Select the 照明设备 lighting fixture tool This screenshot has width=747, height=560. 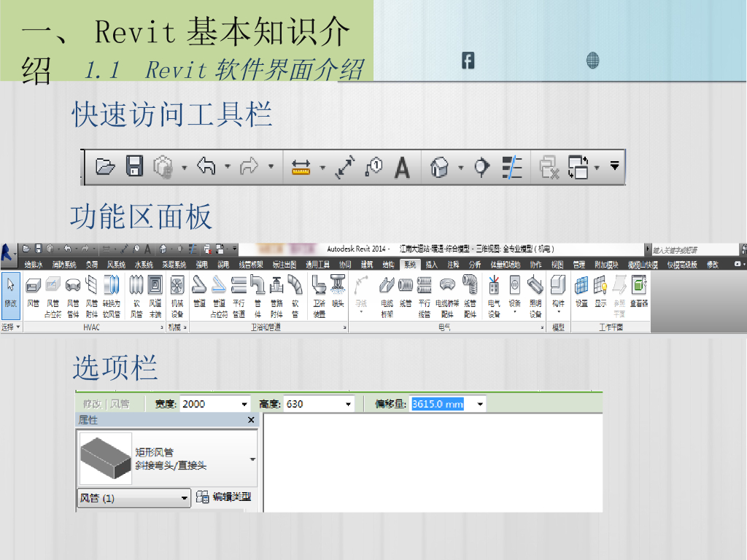[x=535, y=292]
